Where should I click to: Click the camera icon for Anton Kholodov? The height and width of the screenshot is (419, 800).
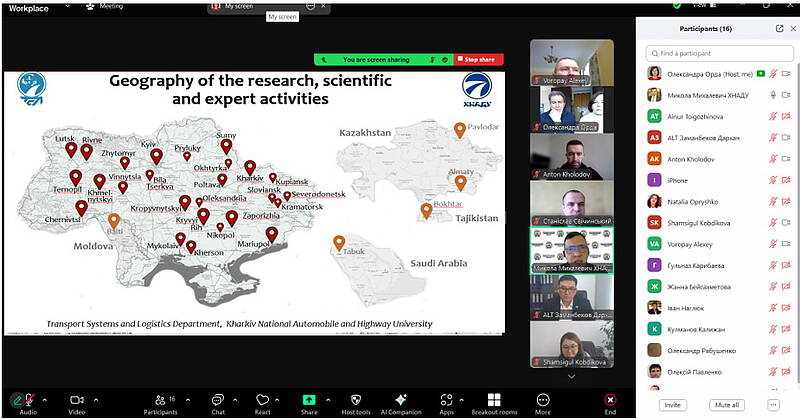(x=786, y=159)
